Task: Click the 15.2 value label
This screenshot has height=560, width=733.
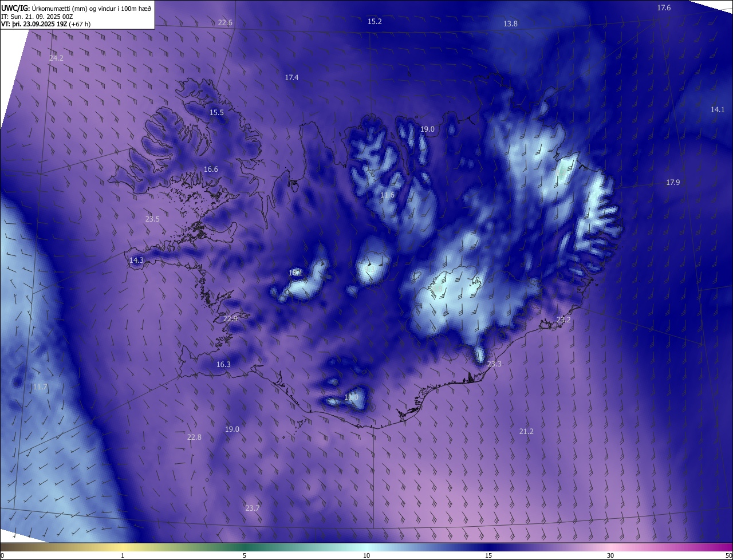Action: tap(375, 21)
